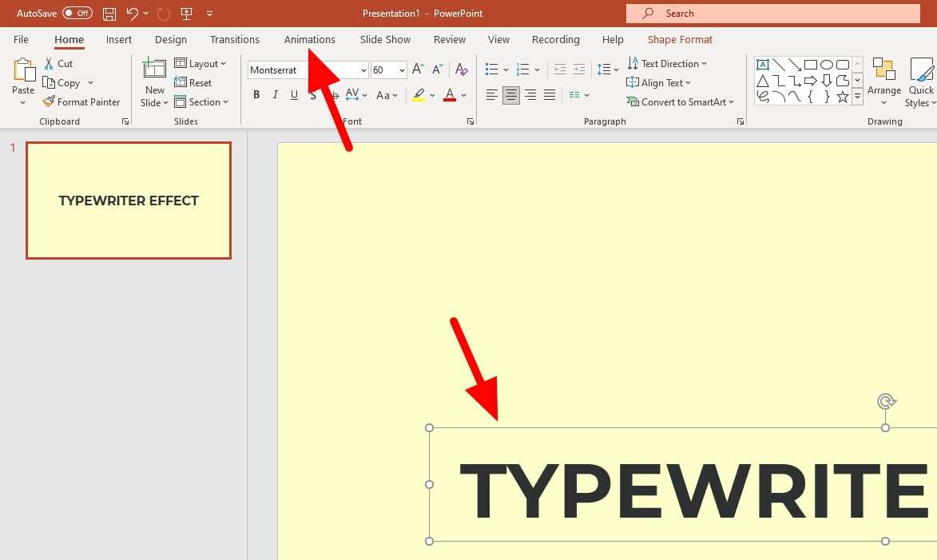Open the Slide Show tab

click(x=386, y=39)
